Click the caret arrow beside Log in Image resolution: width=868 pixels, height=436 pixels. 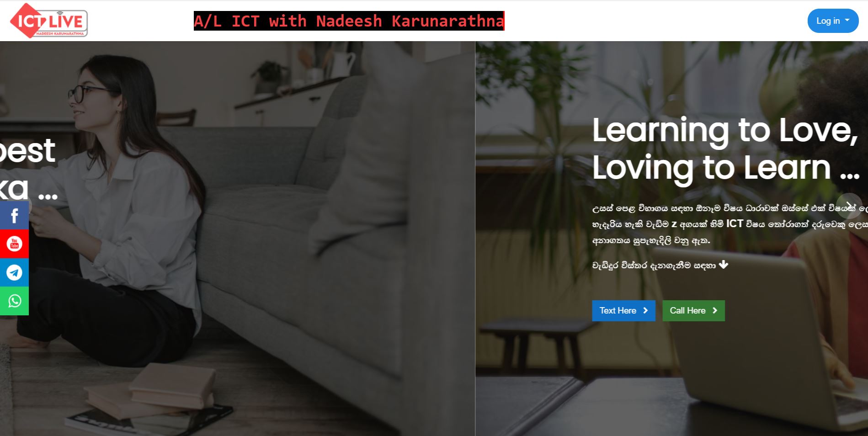[x=847, y=20]
